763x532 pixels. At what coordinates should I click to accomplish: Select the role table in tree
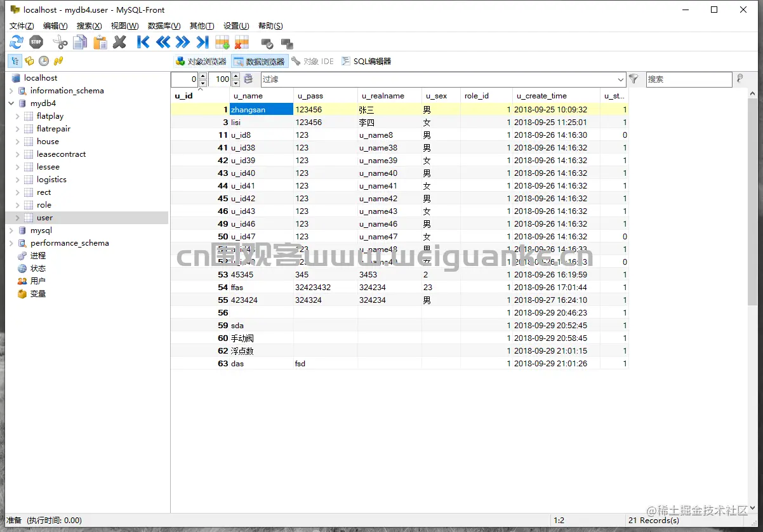coord(44,205)
